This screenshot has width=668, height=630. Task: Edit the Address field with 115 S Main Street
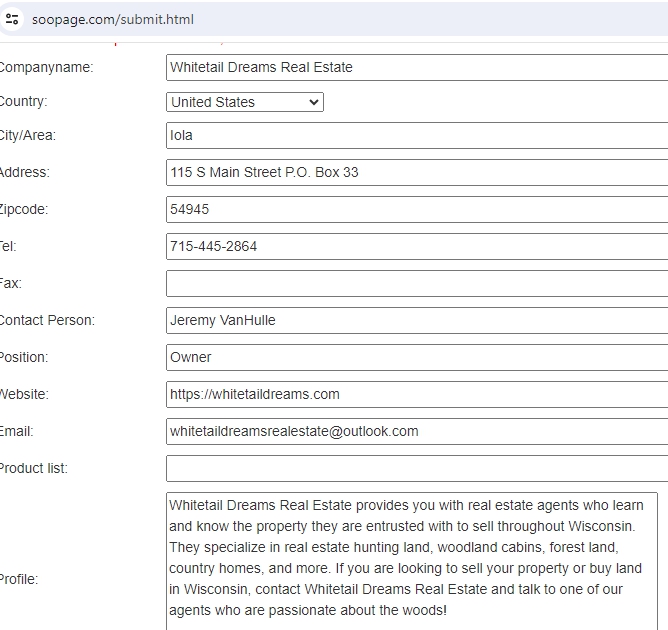pos(416,172)
